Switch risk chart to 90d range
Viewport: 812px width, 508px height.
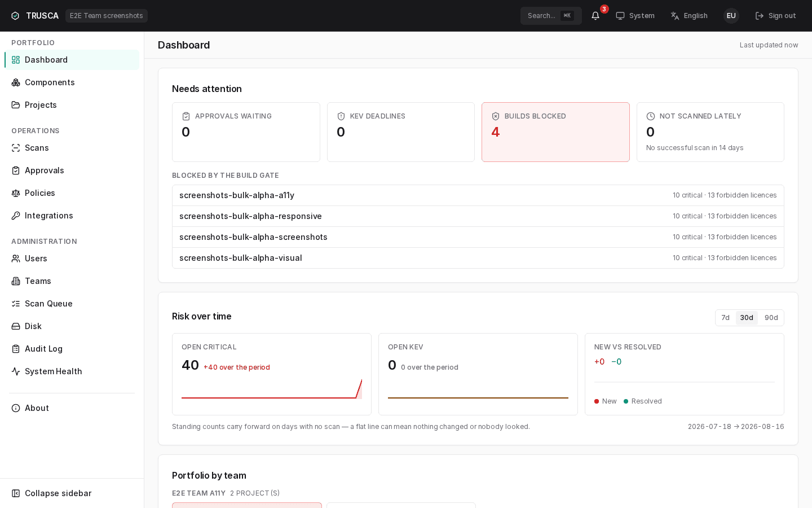(x=771, y=318)
